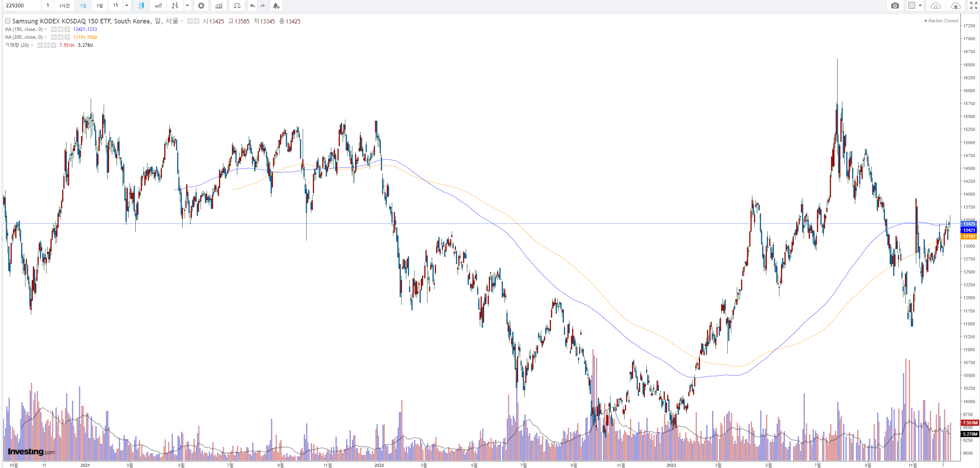This screenshot has width=980, height=468.
Task: Open chart properties gear icon
Action: [201, 5]
